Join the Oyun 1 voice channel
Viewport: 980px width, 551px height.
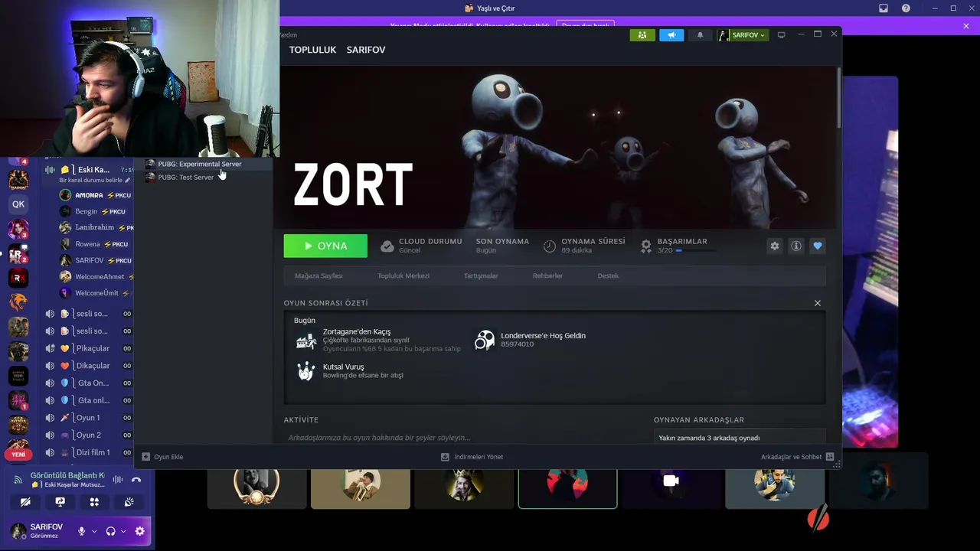pos(88,418)
